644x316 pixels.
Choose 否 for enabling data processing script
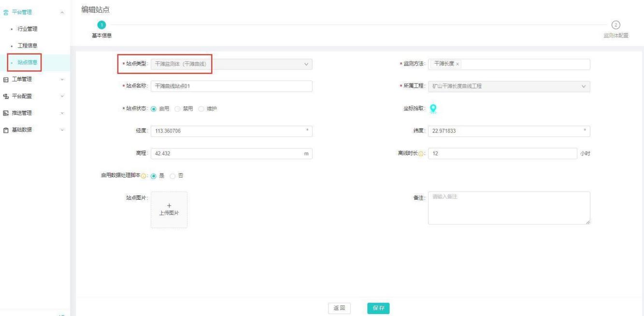click(x=172, y=176)
